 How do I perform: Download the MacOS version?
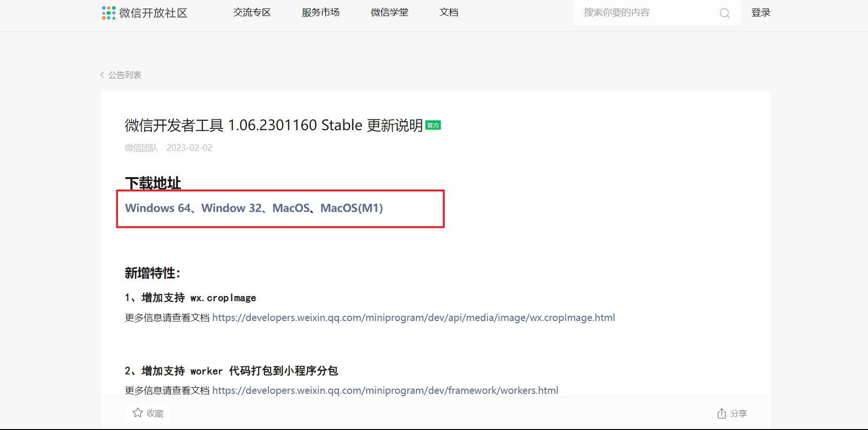coord(291,208)
